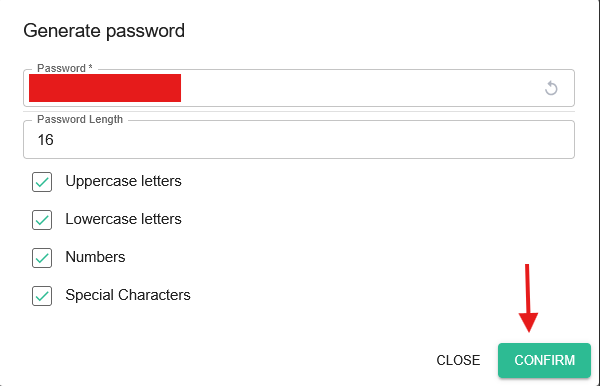Image resolution: width=600 pixels, height=386 pixels.
Task: Confirm the generated password
Action: point(545,360)
